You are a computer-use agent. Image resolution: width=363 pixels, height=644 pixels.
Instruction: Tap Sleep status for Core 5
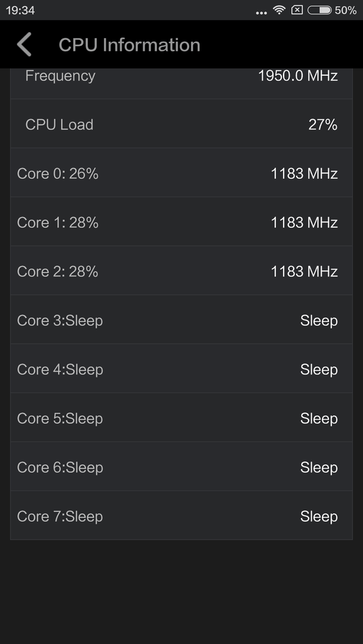[319, 419]
